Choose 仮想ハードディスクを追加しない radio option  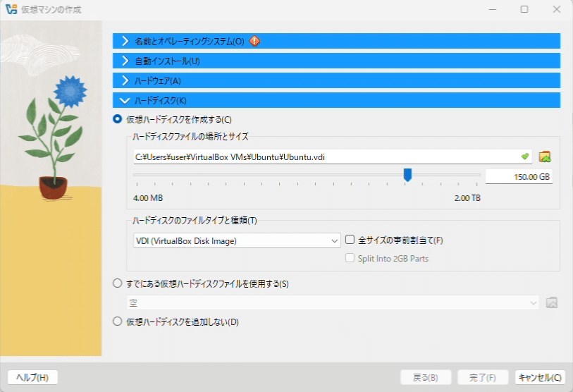tap(117, 321)
